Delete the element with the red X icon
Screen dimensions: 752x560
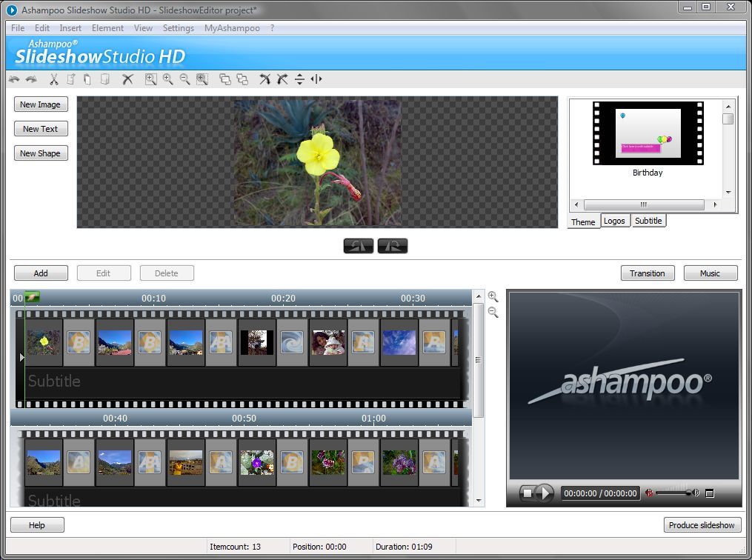click(x=128, y=79)
